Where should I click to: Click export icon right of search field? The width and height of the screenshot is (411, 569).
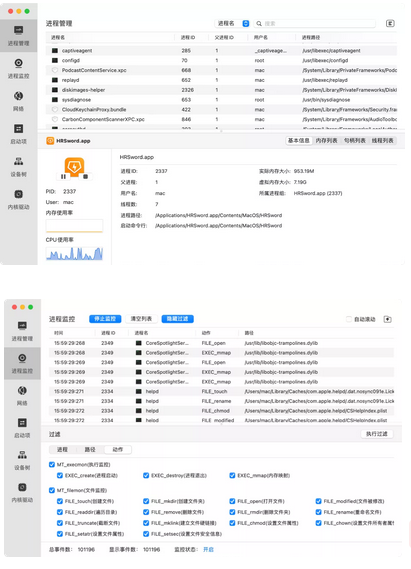[390, 24]
